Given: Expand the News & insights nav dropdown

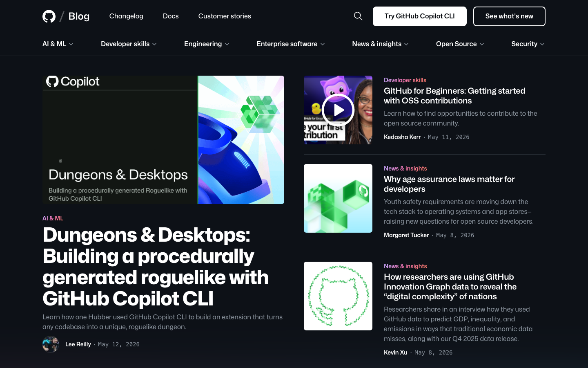Looking at the screenshot, I should coord(381,44).
